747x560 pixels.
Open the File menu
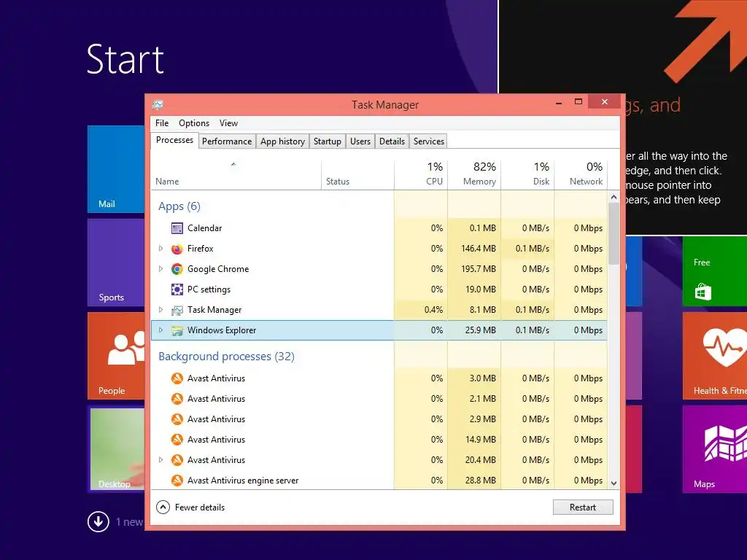coord(162,123)
